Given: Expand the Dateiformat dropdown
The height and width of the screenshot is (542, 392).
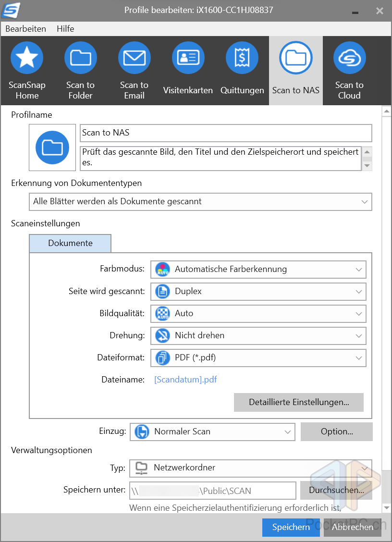Looking at the screenshot, I should tap(258, 358).
